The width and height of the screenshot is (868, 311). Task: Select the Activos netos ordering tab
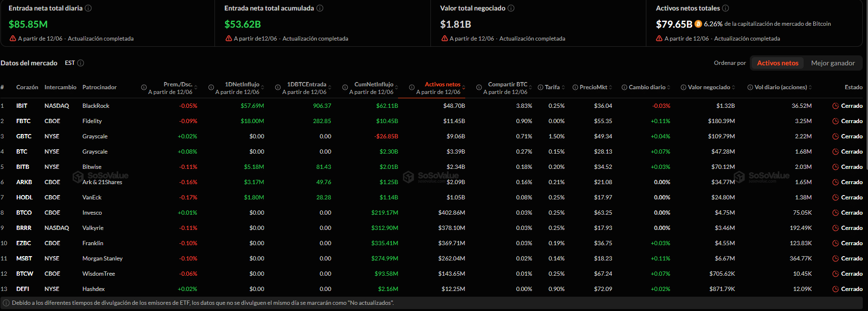click(x=777, y=63)
